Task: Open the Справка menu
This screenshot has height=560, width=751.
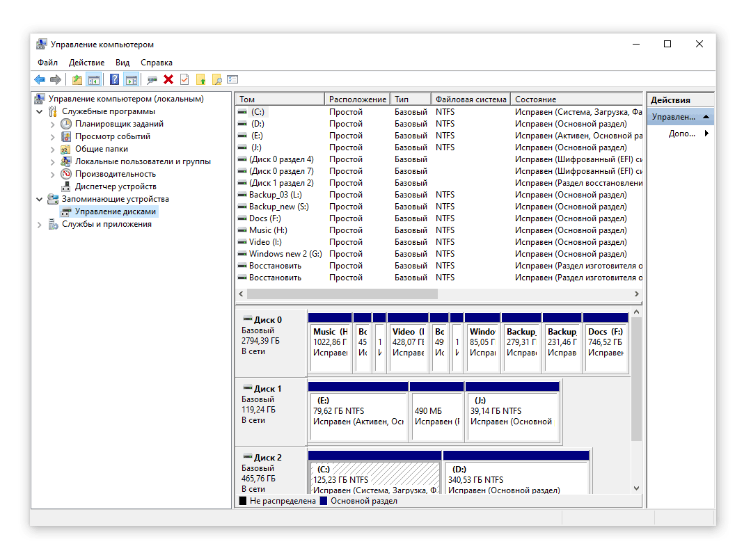Action: pos(157,63)
